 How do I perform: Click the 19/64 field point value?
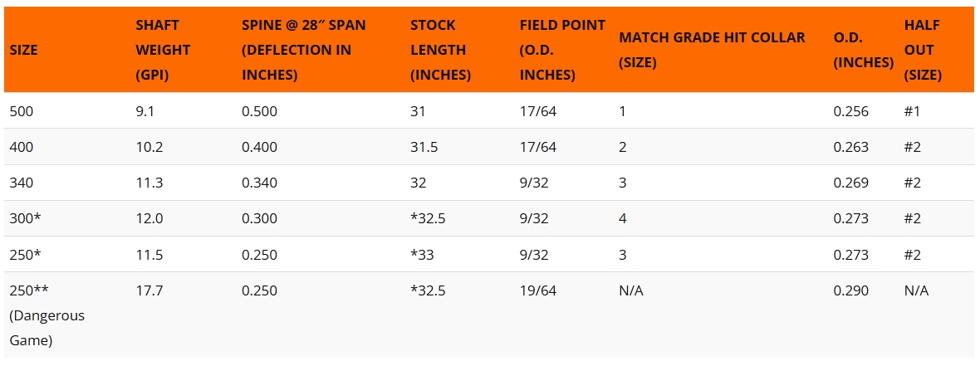[x=538, y=290]
